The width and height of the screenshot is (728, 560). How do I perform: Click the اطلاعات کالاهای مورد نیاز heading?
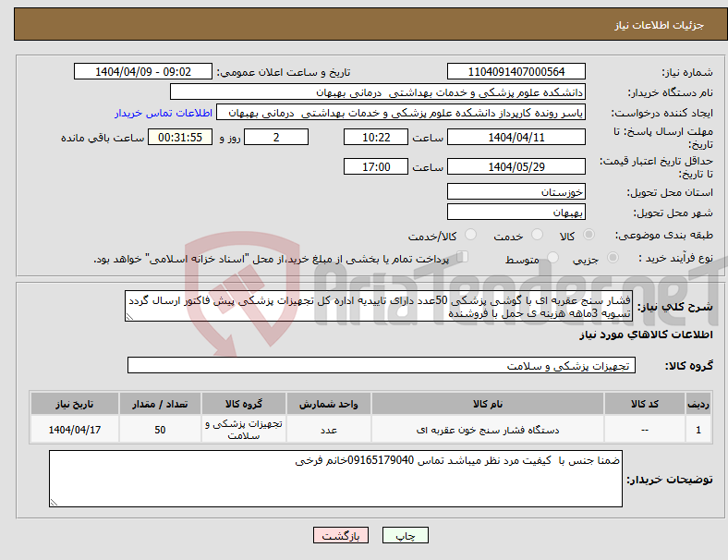646,335
